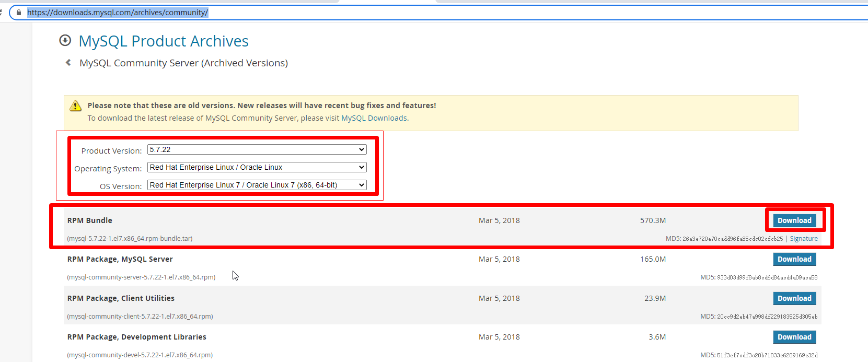
Task: Download the RPM Bundle
Action: click(x=794, y=220)
